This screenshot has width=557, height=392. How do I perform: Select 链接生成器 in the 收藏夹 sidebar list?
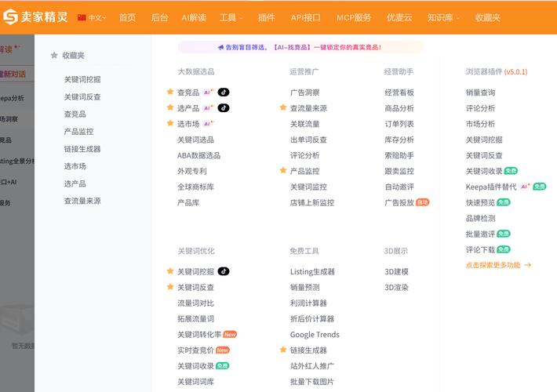[82, 149]
